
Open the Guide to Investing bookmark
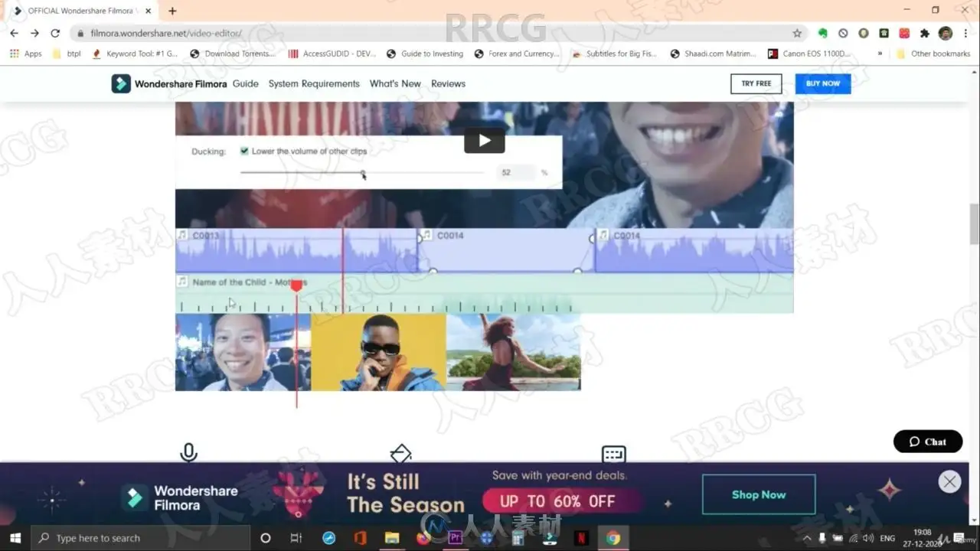425,54
